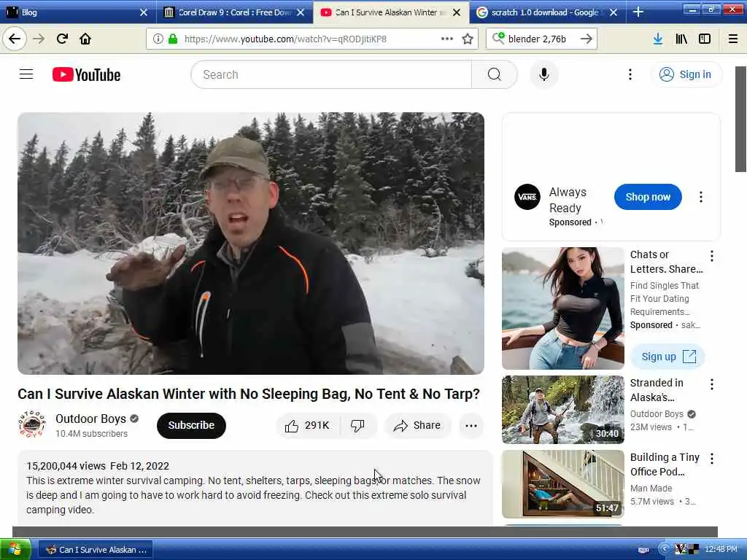
Task: Click the Vans advertiser logo
Action: [527, 197]
